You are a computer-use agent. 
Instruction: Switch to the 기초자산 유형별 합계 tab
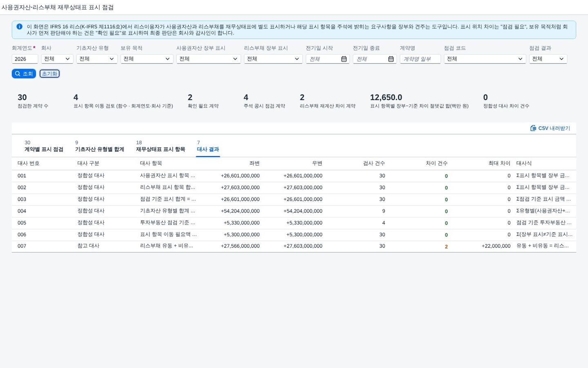tap(100, 146)
